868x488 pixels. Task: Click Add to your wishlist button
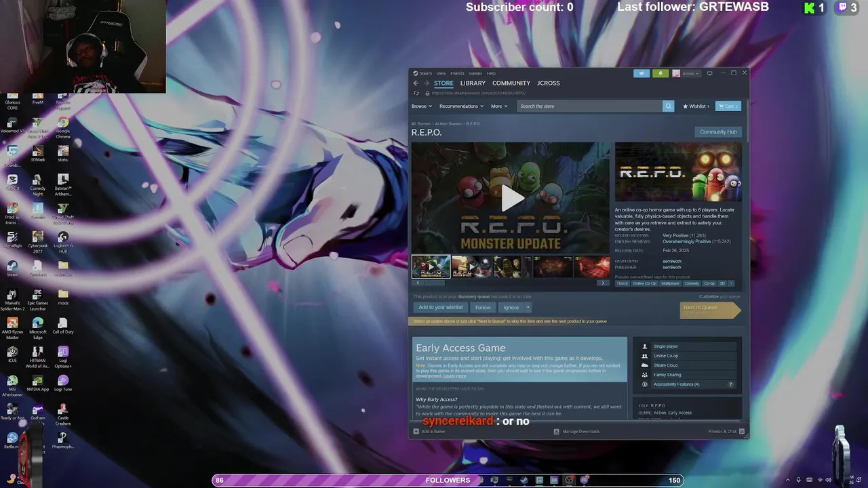click(441, 308)
